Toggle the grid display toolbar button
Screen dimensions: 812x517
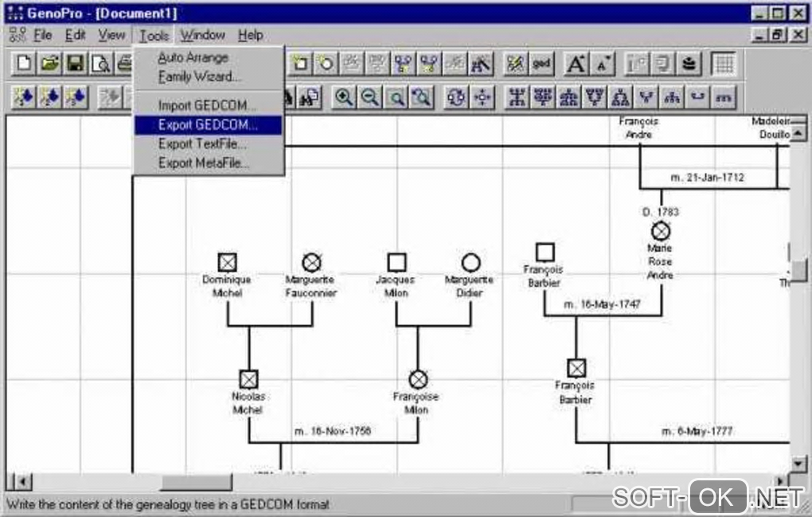(724, 64)
